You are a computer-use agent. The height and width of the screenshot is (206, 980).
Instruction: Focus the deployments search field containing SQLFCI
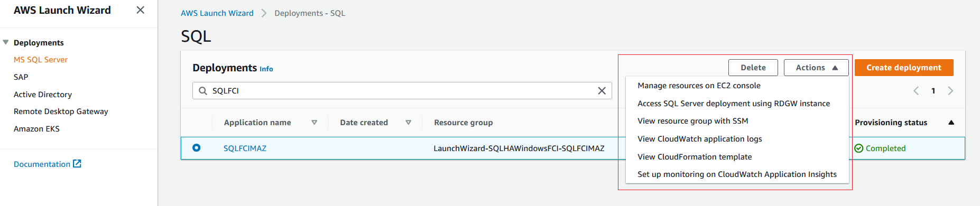402,91
